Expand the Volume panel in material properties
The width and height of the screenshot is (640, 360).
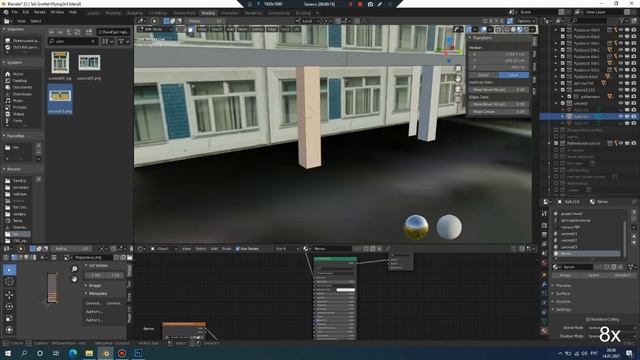[562, 302]
